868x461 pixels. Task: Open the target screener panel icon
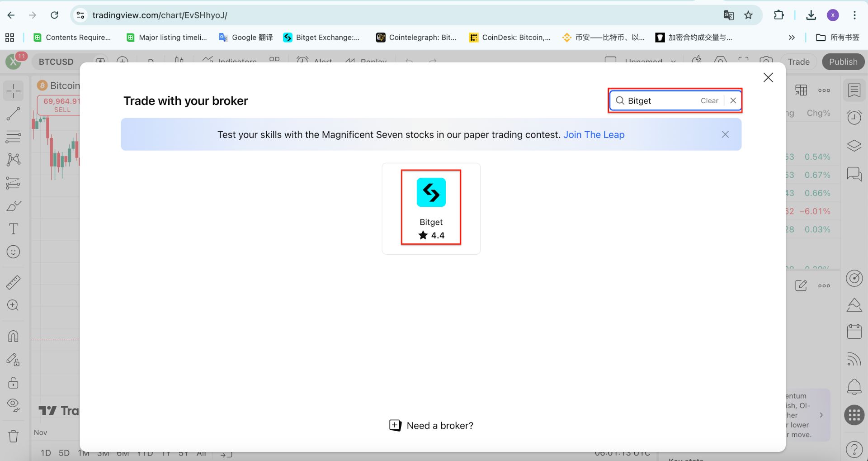(x=854, y=278)
